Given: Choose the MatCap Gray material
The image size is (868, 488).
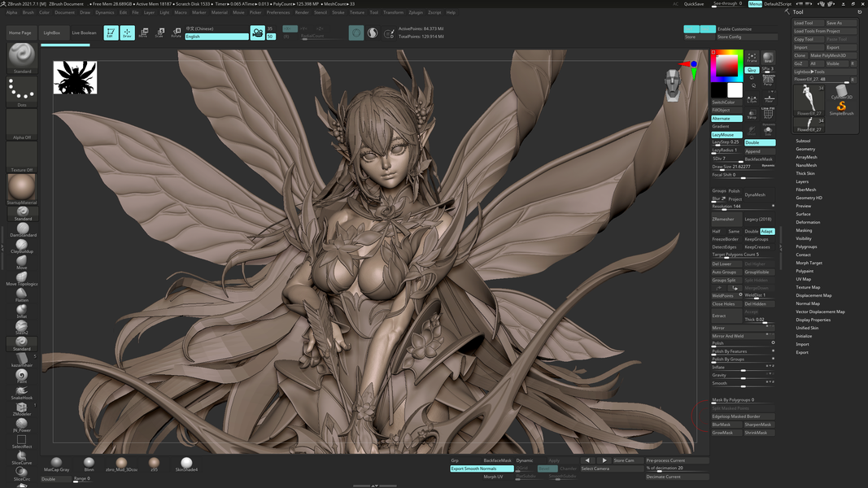Looking at the screenshot, I should click(x=56, y=464).
